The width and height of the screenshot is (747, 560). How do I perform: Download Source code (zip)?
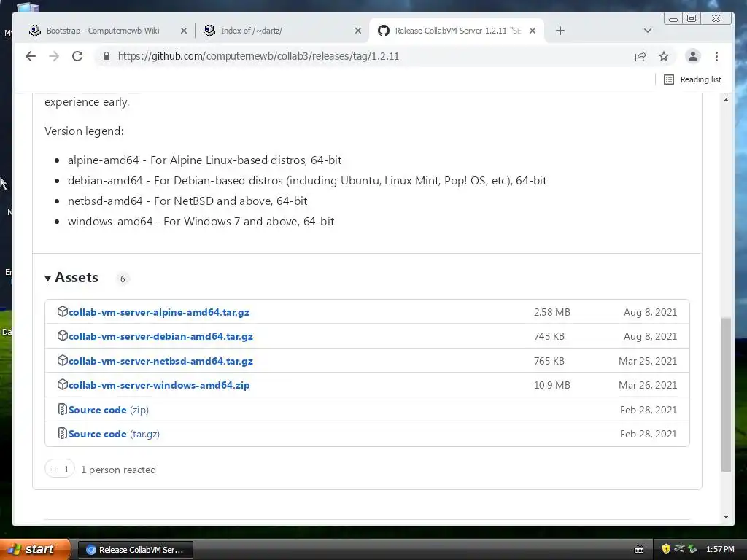(x=109, y=410)
